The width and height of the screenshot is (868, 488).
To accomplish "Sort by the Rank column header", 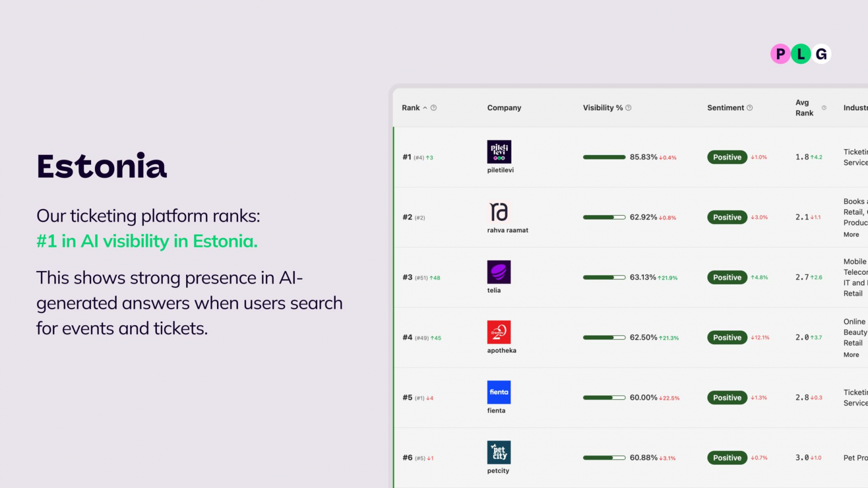I will 411,108.
